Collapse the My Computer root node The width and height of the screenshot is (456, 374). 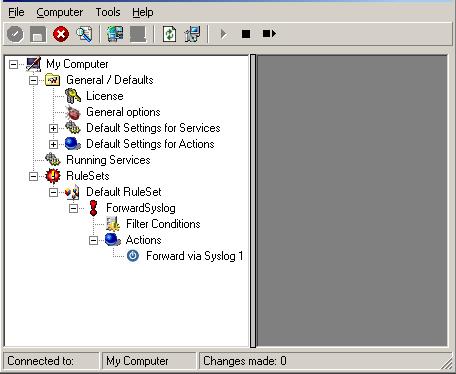tap(13, 64)
